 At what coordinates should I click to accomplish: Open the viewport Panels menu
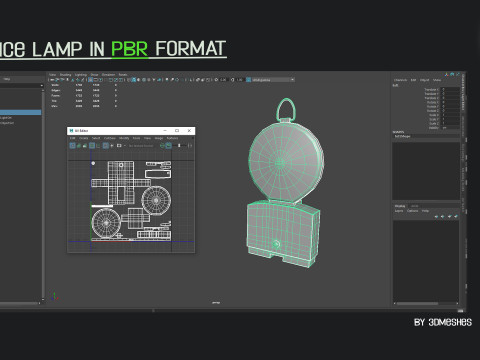[123, 75]
